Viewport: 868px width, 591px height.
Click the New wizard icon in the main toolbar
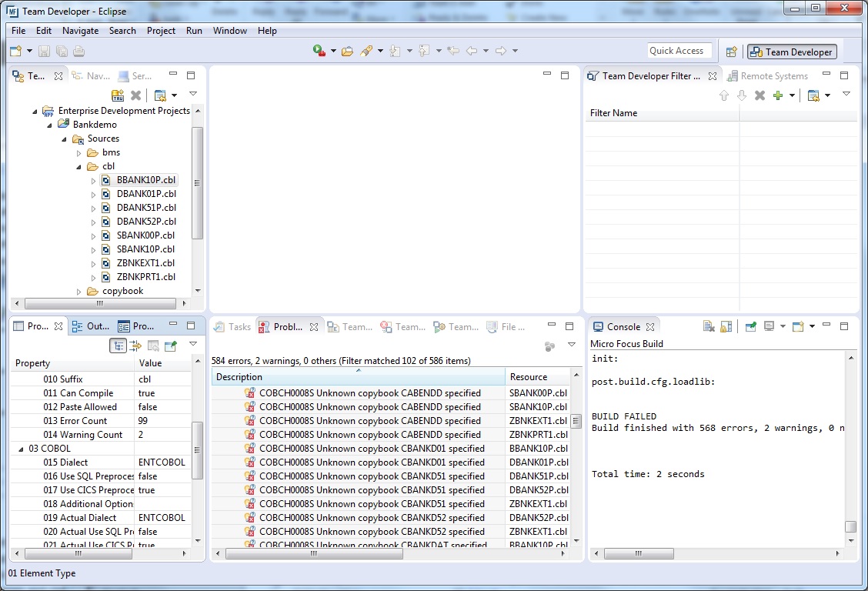tap(16, 52)
